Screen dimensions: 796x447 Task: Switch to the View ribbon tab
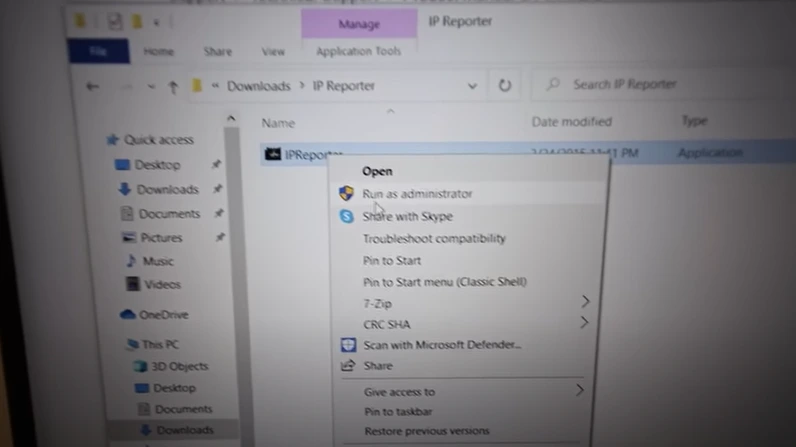click(x=273, y=51)
